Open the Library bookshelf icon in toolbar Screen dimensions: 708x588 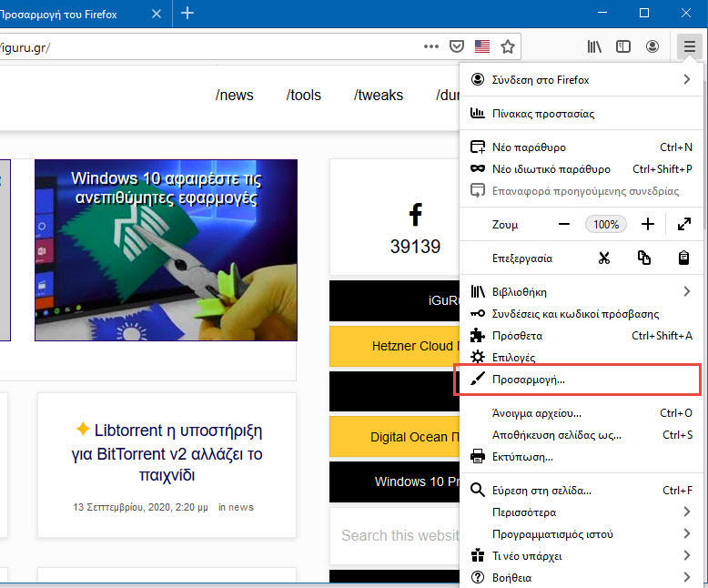coord(594,46)
